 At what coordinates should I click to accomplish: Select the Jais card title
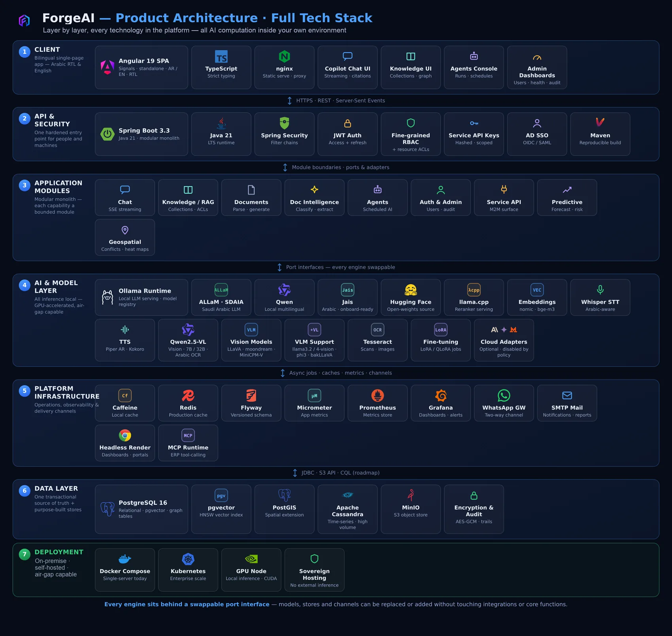(x=347, y=302)
